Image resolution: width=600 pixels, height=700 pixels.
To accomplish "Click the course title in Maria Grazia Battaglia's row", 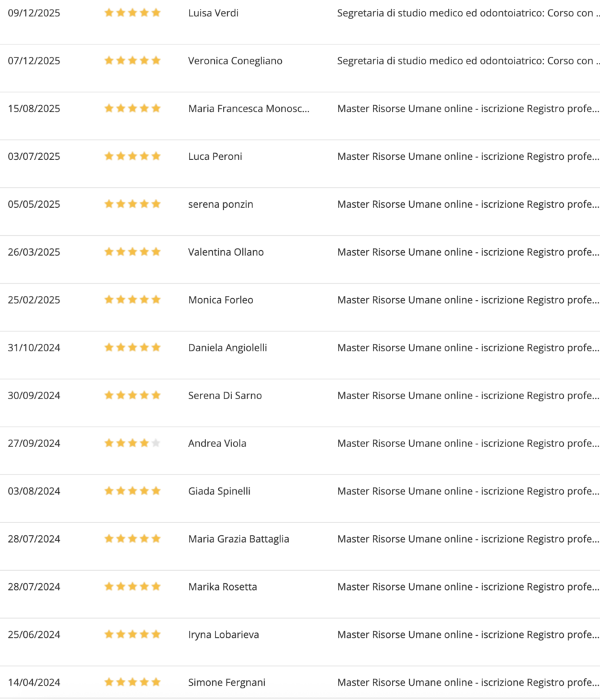I will pyautogui.click(x=468, y=539).
